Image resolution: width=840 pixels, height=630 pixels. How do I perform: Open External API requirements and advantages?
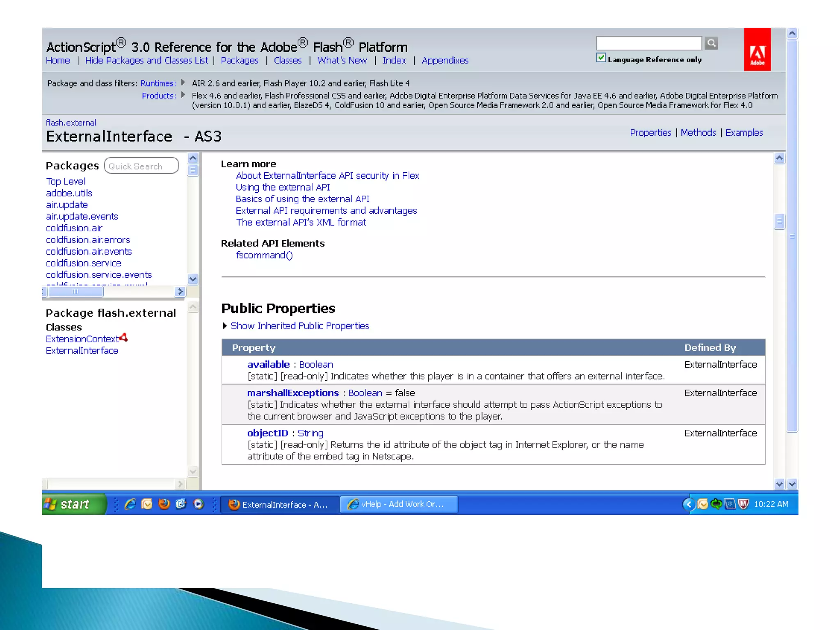click(x=326, y=211)
